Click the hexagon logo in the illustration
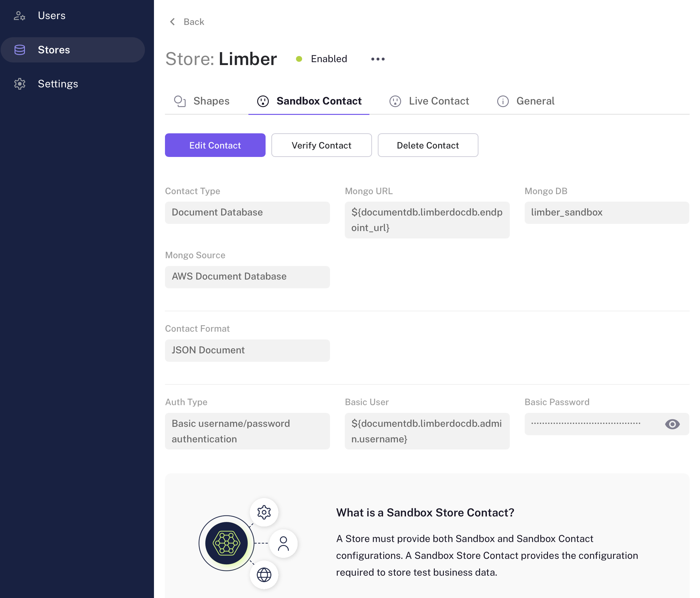This screenshot has height=598, width=700. point(226,543)
